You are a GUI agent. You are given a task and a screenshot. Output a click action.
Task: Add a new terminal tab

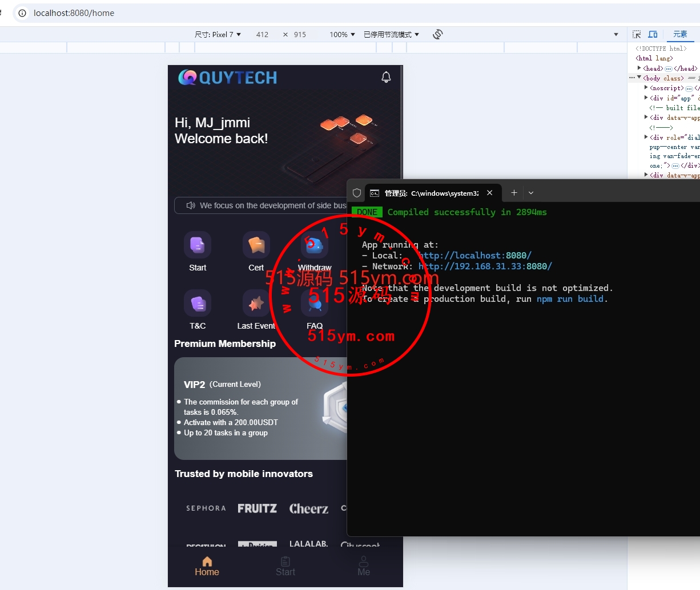(514, 193)
